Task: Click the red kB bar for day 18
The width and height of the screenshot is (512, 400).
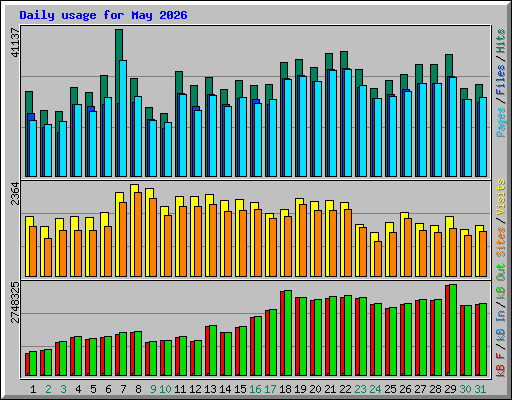Action: [x=282, y=333]
